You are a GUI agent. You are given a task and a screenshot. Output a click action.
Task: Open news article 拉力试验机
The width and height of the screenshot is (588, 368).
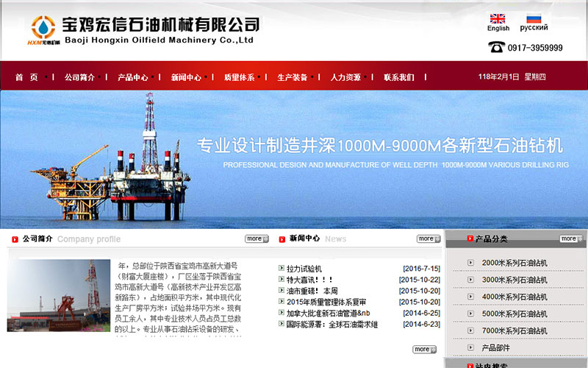tap(304, 269)
